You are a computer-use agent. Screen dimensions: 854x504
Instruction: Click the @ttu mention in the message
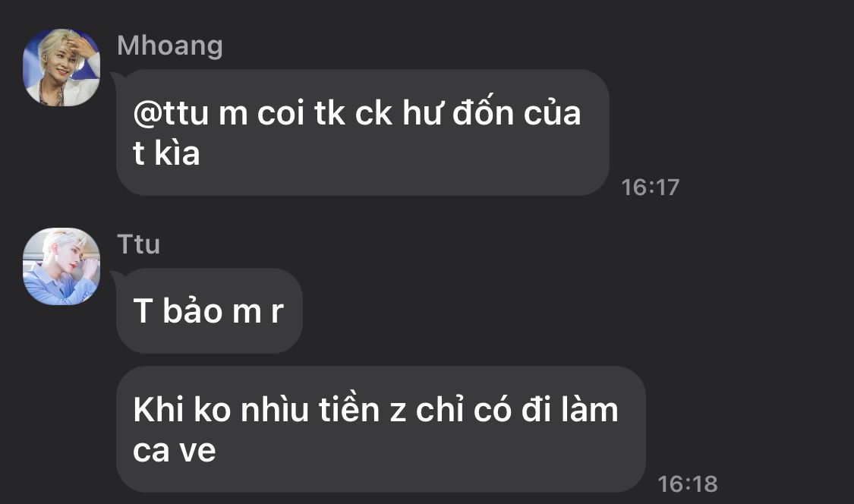coord(171,113)
